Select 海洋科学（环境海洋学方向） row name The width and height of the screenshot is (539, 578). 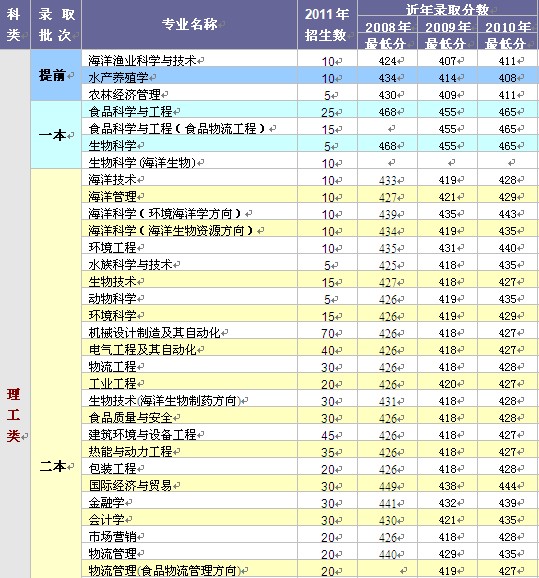tap(166, 213)
